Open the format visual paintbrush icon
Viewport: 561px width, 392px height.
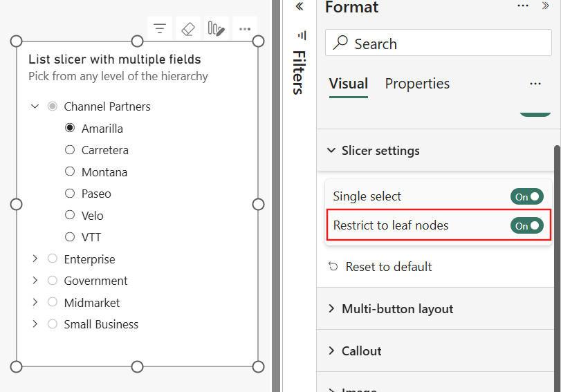tap(216, 28)
